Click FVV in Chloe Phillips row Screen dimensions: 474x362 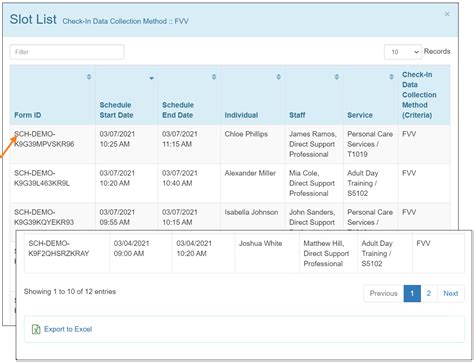409,134
